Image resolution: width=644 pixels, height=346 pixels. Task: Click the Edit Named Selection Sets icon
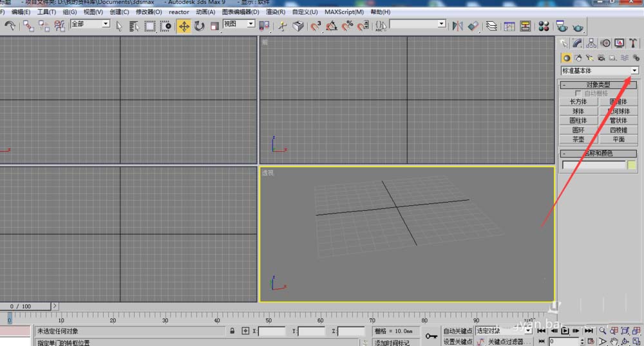(381, 26)
